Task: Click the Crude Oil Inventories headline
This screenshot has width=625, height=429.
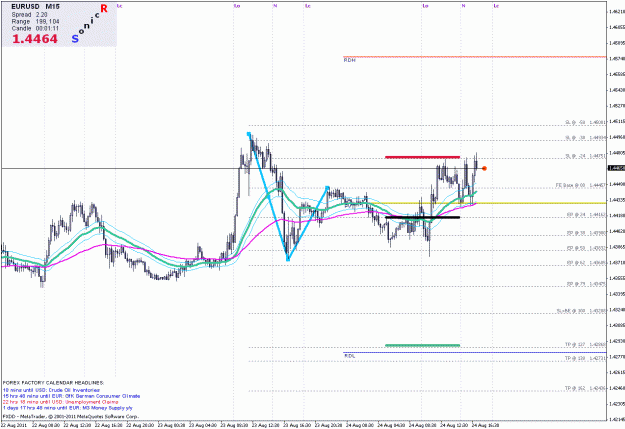Action: point(51,390)
